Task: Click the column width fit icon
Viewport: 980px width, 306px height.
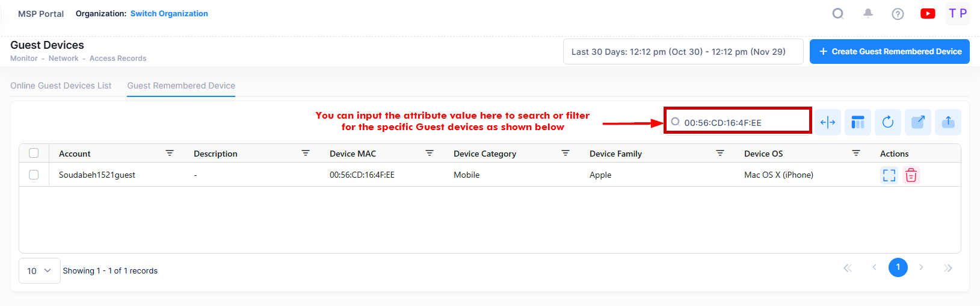Action: [828, 122]
